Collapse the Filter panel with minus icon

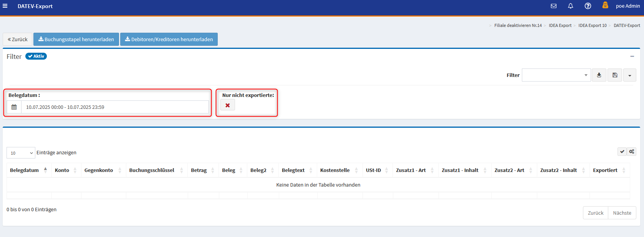point(632,57)
